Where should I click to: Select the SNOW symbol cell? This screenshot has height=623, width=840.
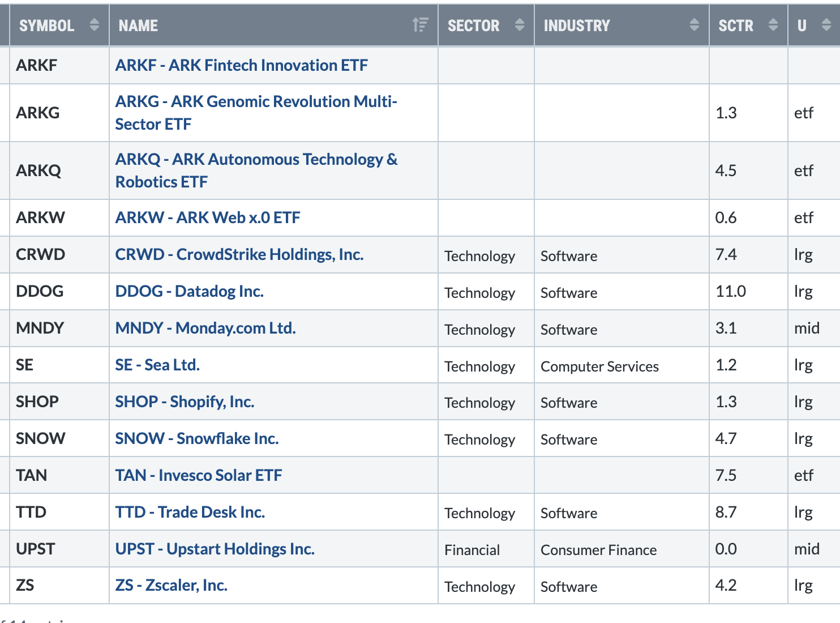point(59,438)
